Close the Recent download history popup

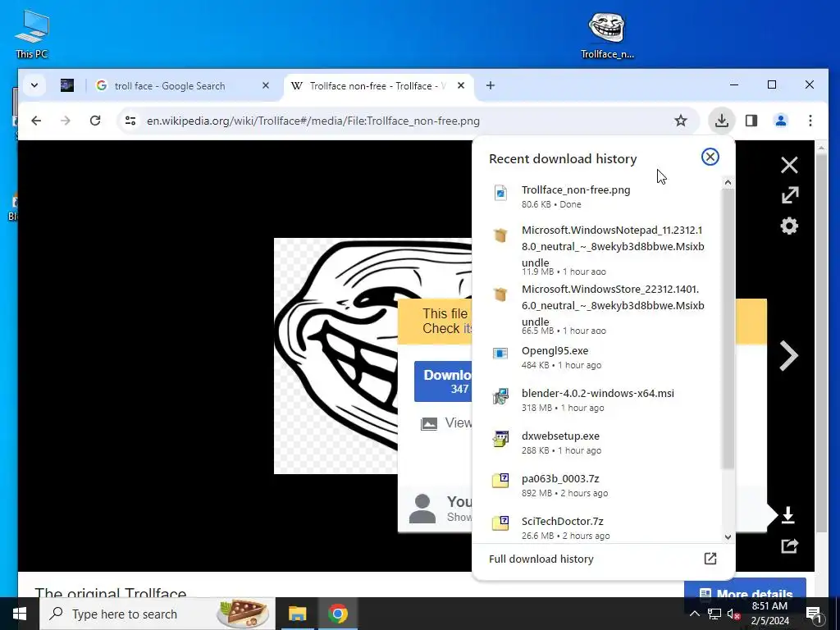click(x=710, y=157)
